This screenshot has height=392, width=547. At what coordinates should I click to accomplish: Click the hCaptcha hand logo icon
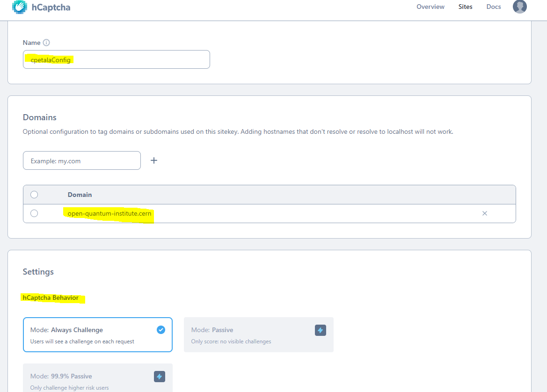[20, 7]
